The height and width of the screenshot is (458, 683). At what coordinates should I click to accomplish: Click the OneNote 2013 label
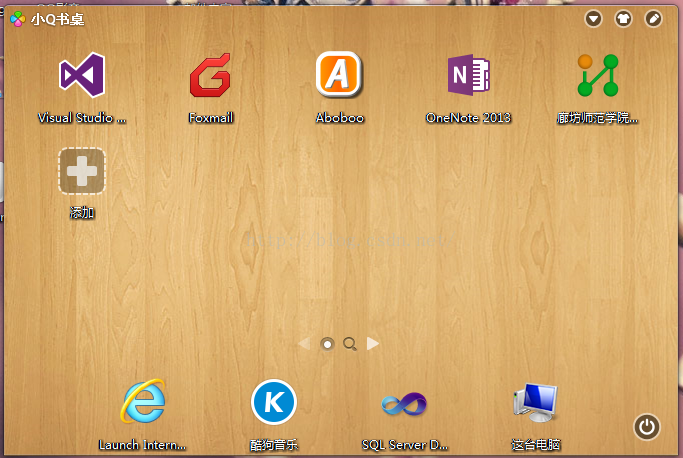pyautogui.click(x=468, y=118)
